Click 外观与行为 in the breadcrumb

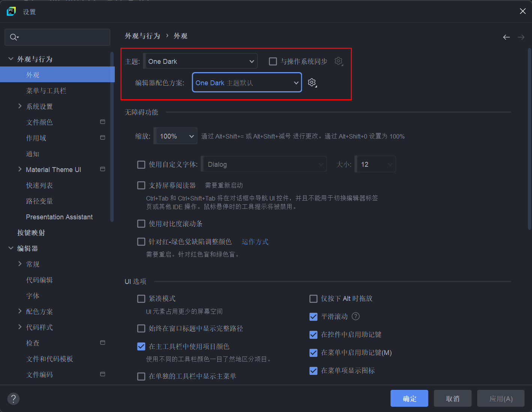point(143,36)
